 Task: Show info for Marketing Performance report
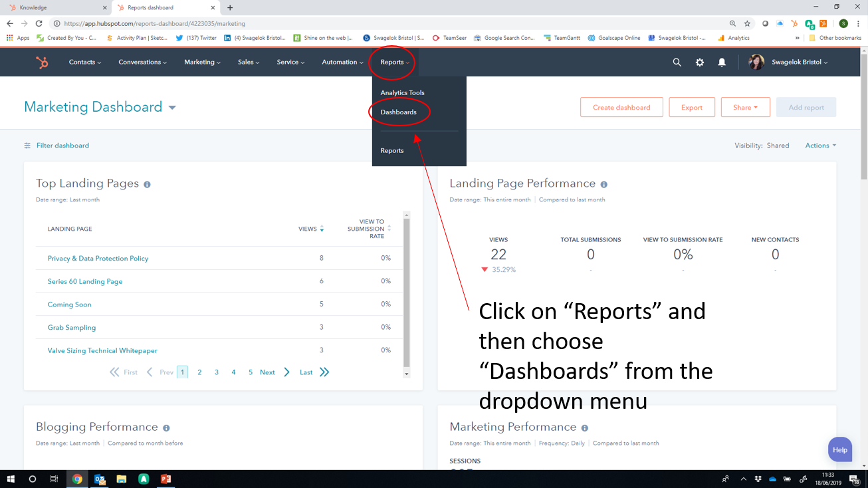coord(584,428)
